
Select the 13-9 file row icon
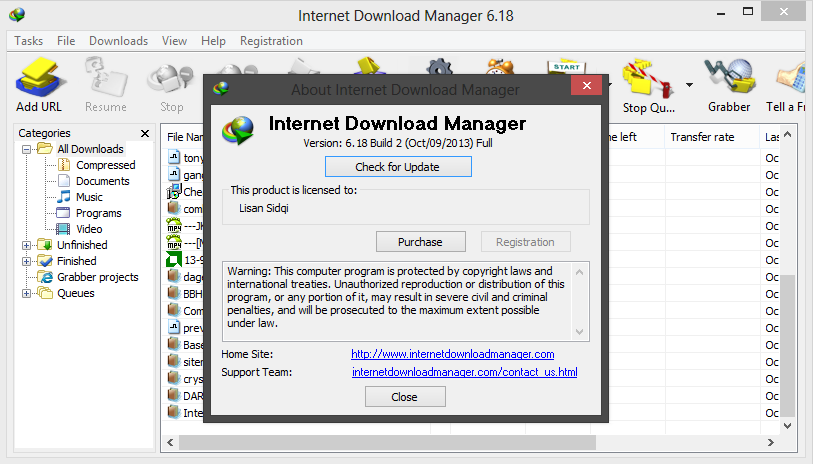pyautogui.click(x=174, y=259)
